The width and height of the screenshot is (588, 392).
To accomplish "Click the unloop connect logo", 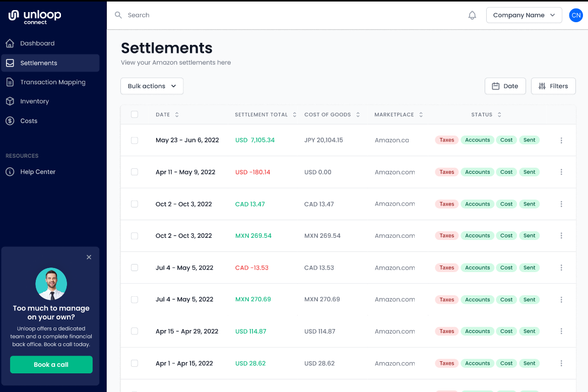I will pyautogui.click(x=34, y=16).
